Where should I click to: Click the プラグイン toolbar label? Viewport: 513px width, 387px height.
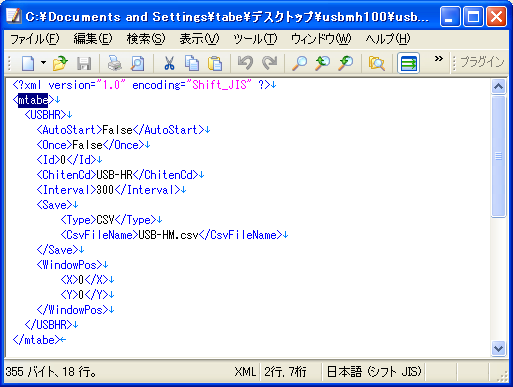[482, 62]
